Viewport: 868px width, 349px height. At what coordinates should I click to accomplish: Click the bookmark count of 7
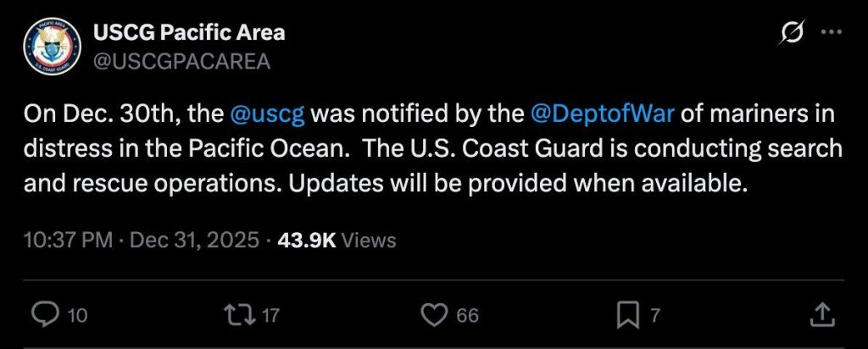point(654,317)
